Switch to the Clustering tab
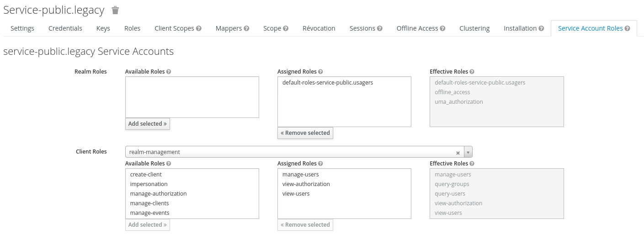The image size is (644, 245). [x=474, y=28]
